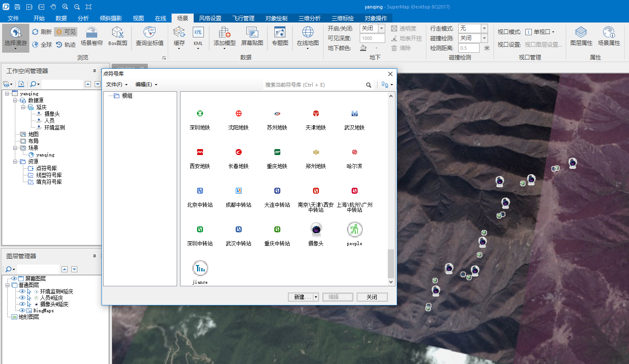The image size is (629, 364).
Task: Switch to the 风格设置 ribbon tab
Action: click(210, 18)
